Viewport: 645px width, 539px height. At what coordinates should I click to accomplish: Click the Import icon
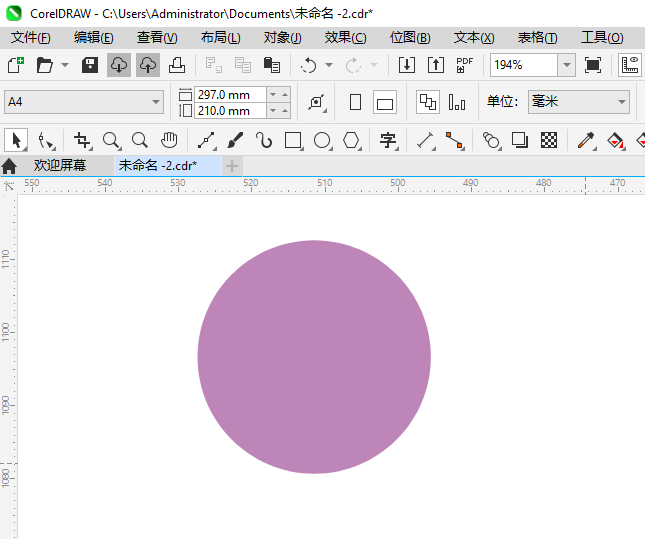[407, 65]
